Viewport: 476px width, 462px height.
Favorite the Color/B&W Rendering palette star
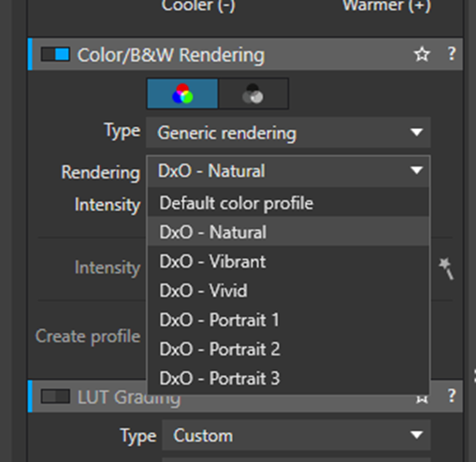coord(422,54)
